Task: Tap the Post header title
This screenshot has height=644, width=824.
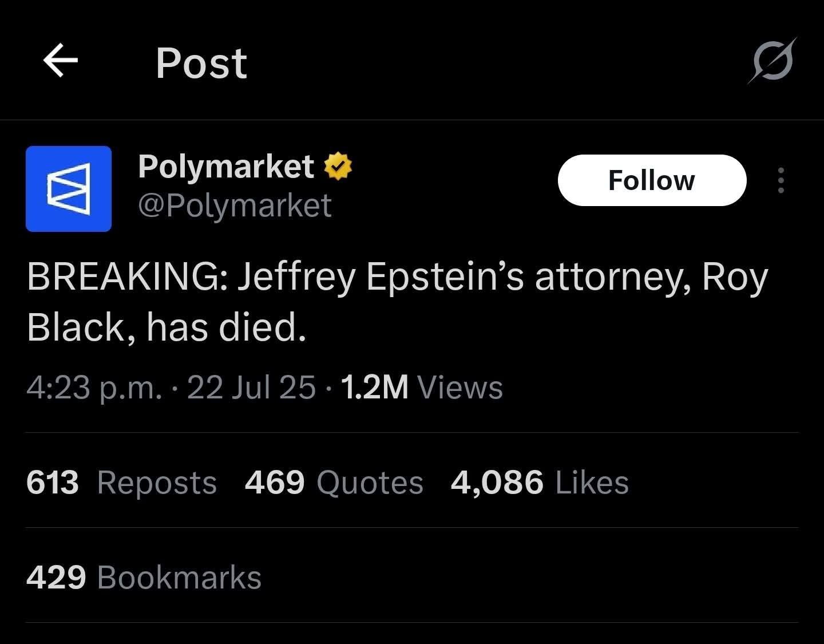Action: tap(201, 63)
